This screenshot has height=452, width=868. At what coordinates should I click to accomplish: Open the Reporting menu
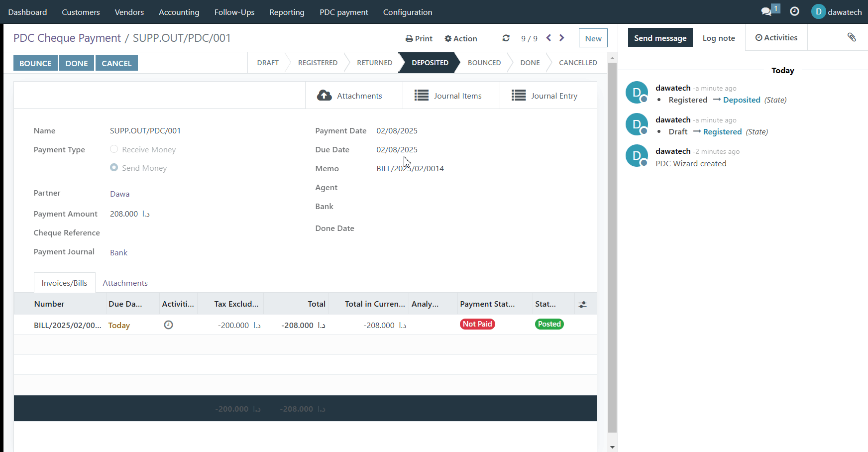287,12
